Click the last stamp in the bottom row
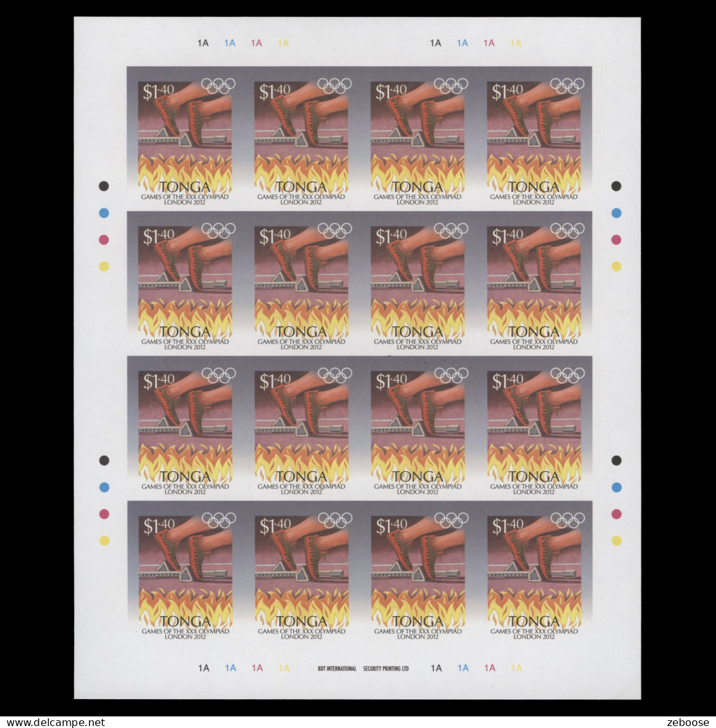 533,573
